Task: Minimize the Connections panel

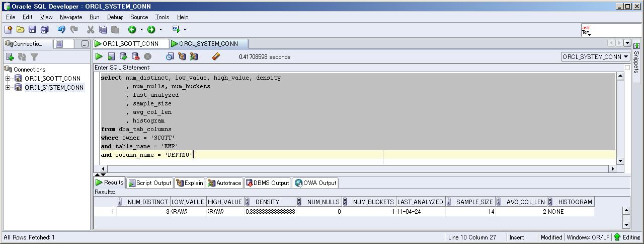Action: coord(85,44)
